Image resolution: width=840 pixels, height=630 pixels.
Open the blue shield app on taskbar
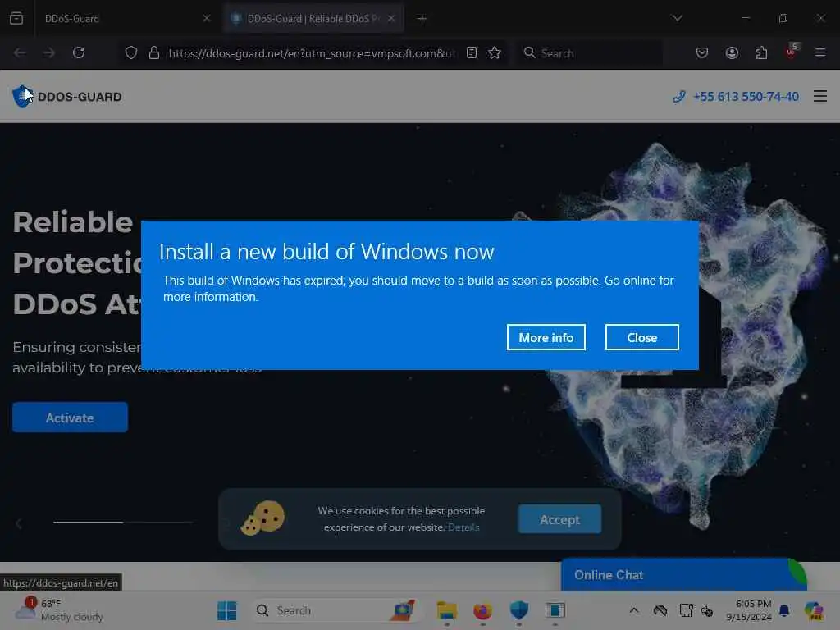pyautogui.click(x=519, y=610)
